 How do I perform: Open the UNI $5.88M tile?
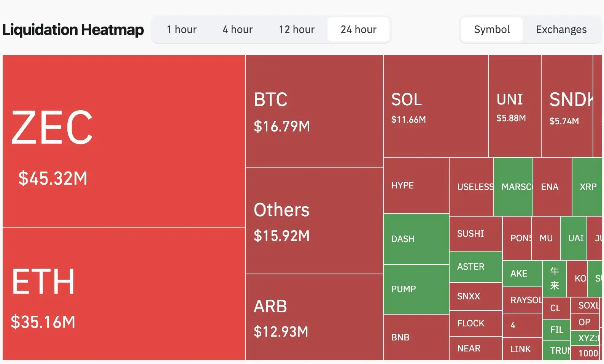515,106
